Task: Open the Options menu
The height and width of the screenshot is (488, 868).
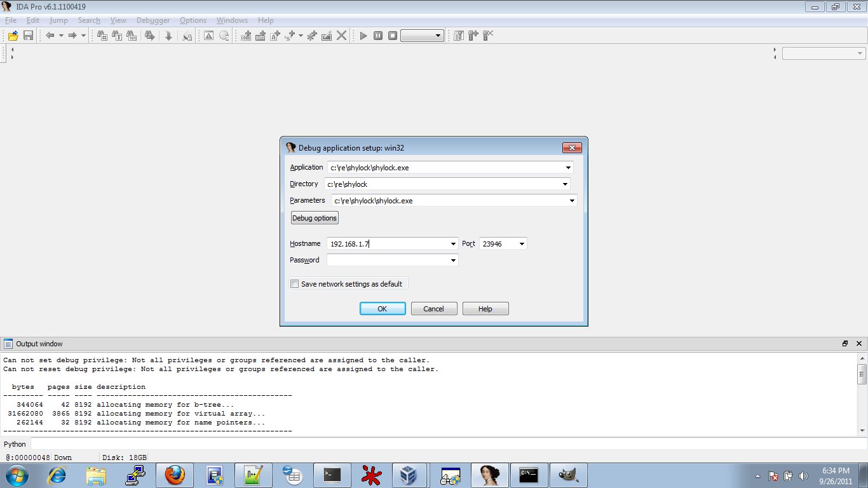Action: point(193,20)
